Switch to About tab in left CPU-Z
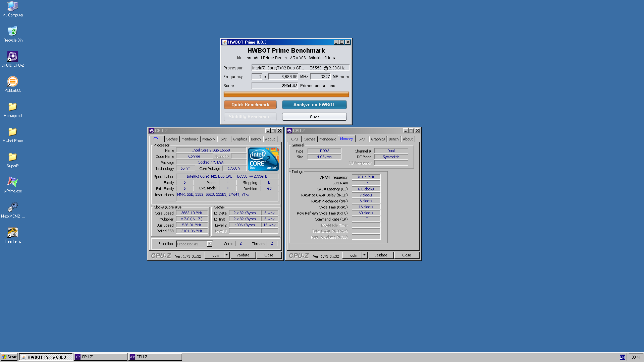The image size is (644, 362). click(x=270, y=139)
